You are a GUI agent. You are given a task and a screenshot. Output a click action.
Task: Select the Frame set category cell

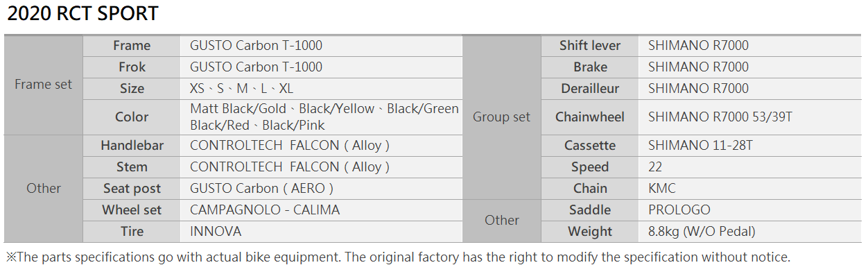43,85
